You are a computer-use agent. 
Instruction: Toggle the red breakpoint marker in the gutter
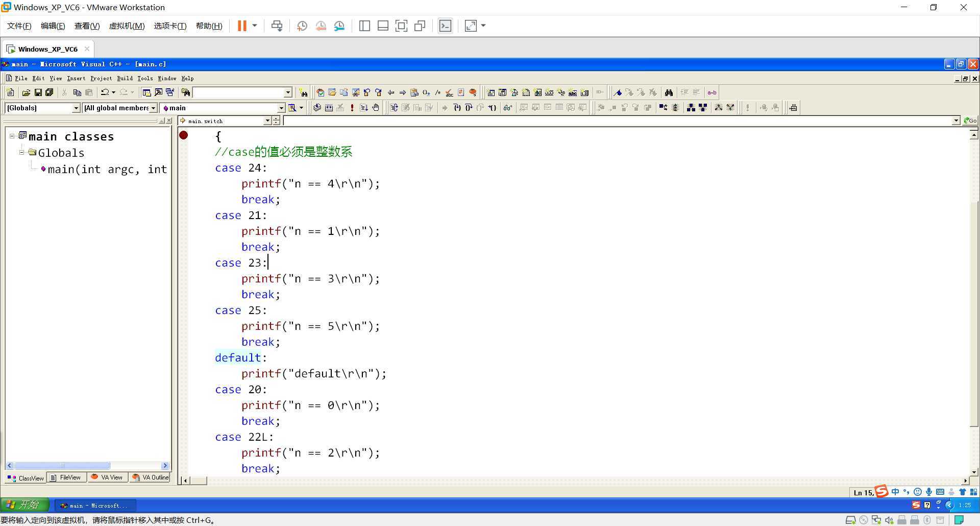[184, 135]
